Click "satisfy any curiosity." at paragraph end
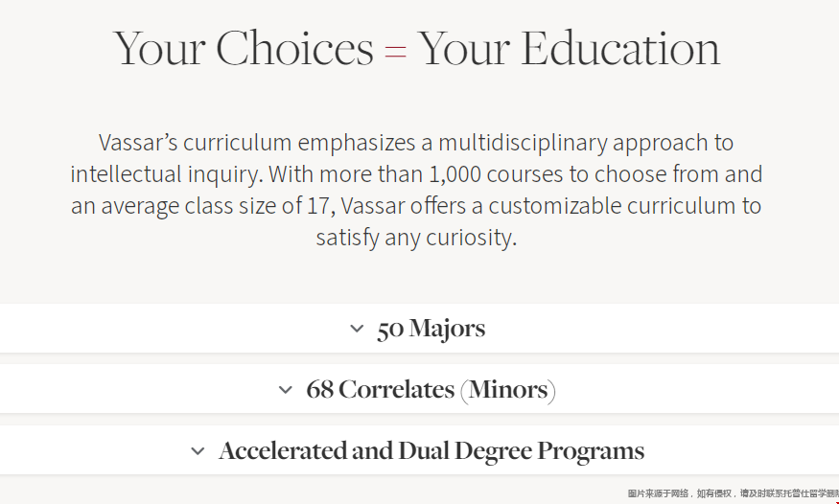Viewport: 839px width, 504px height. [x=416, y=238]
